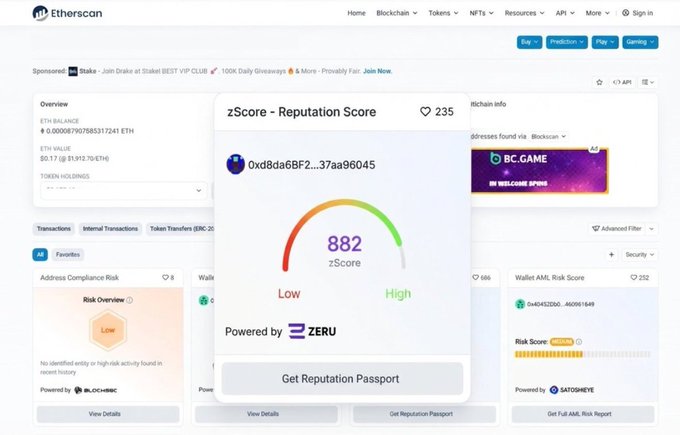Open the Blockscan address dropdown
Screen dimensions: 680x435
click(x=548, y=136)
